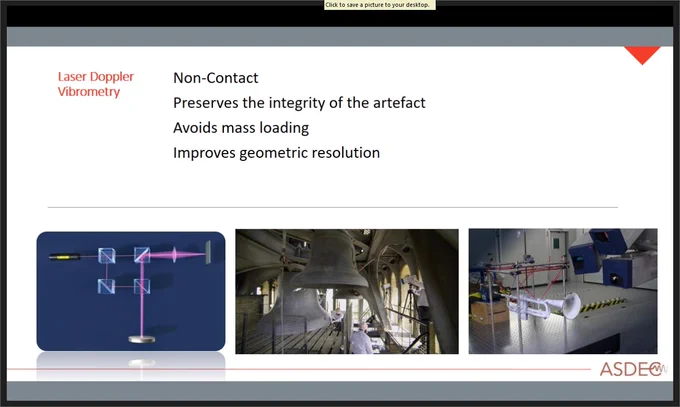Select the 'Non-Contact' bullet line

(x=216, y=78)
